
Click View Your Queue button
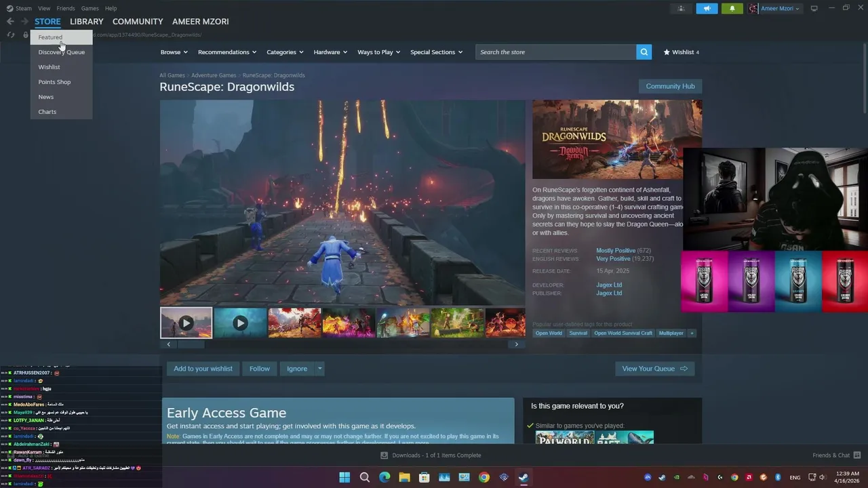coord(654,369)
